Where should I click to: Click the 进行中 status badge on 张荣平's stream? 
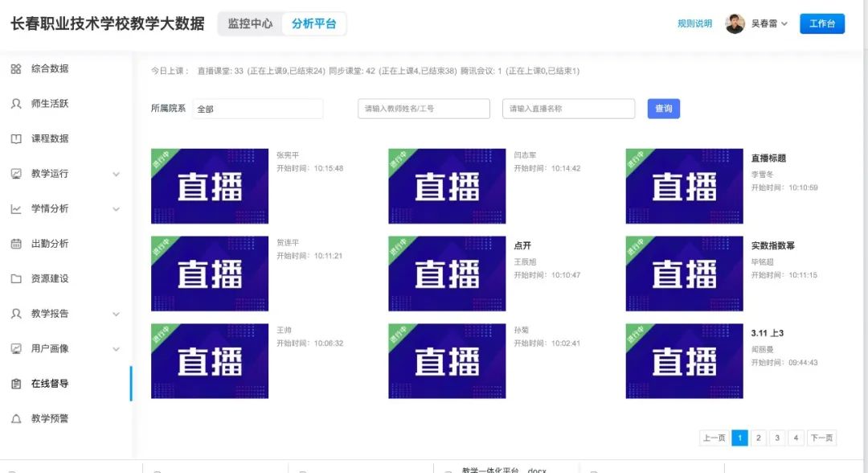click(x=162, y=159)
